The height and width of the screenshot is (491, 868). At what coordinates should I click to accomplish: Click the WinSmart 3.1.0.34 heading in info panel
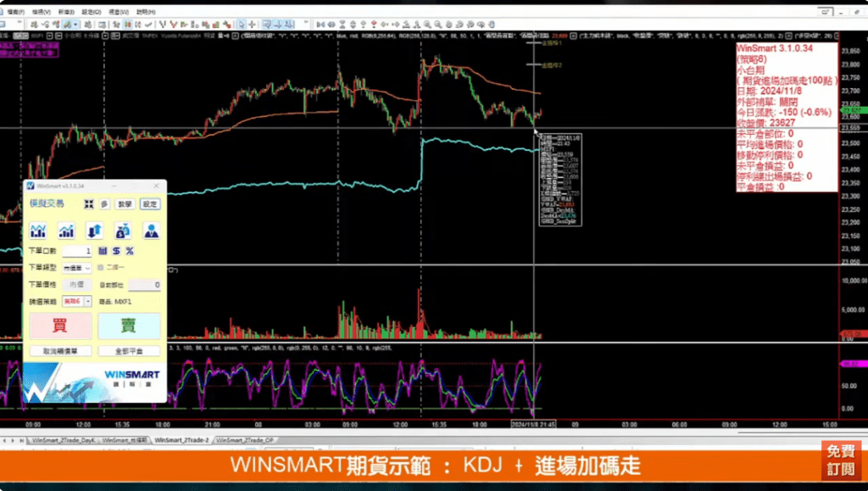point(775,48)
